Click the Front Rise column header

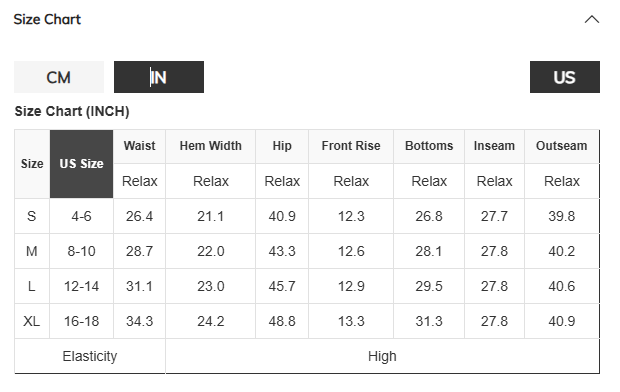click(x=351, y=146)
